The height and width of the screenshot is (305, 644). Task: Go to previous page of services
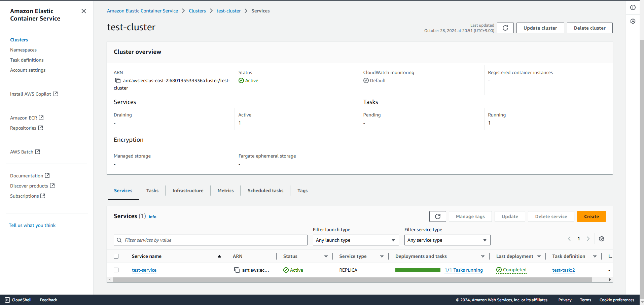pyautogui.click(x=569, y=239)
